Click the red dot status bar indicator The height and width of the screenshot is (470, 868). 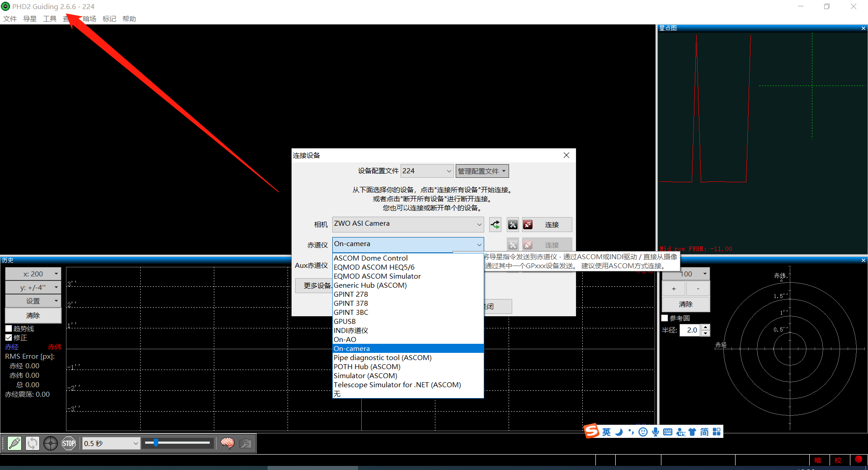coord(859,460)
